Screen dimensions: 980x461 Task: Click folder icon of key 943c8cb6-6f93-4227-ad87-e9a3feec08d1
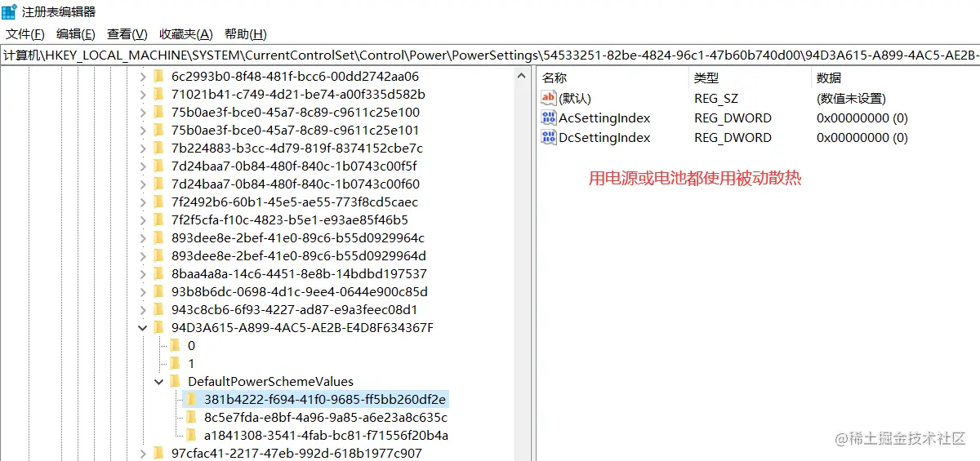[x=158, y=309]
